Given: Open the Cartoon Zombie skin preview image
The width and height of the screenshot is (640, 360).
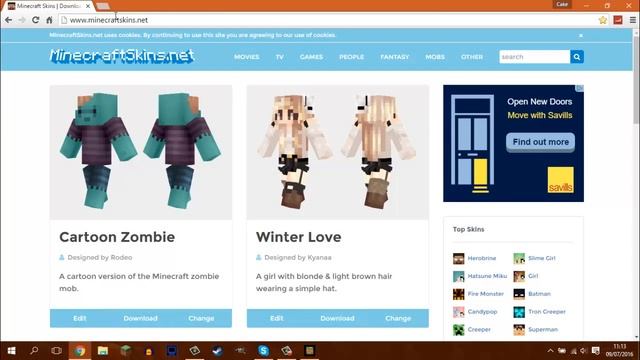Looking at the screenshot, I should pos(141,152).
